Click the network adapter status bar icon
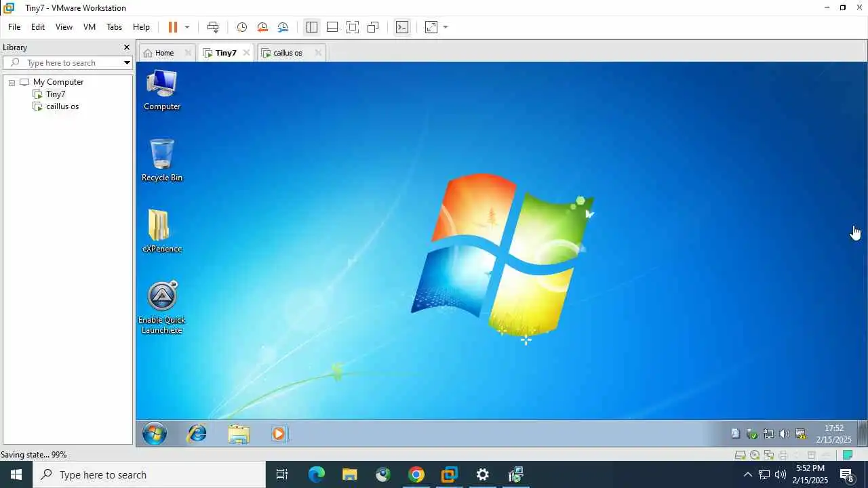Viewport: 868px width, 488px height. pyautogui.click(x=769, y=455)
